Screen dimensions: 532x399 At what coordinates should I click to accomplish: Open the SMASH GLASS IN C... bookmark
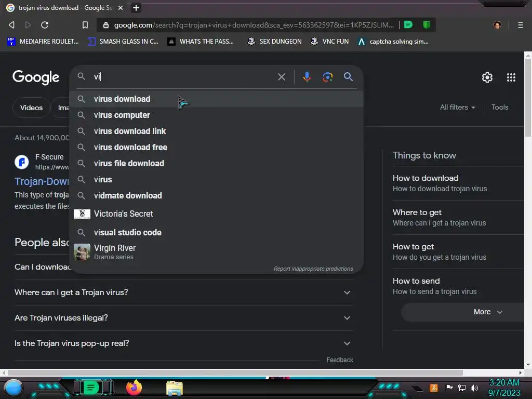click(123, 42)
